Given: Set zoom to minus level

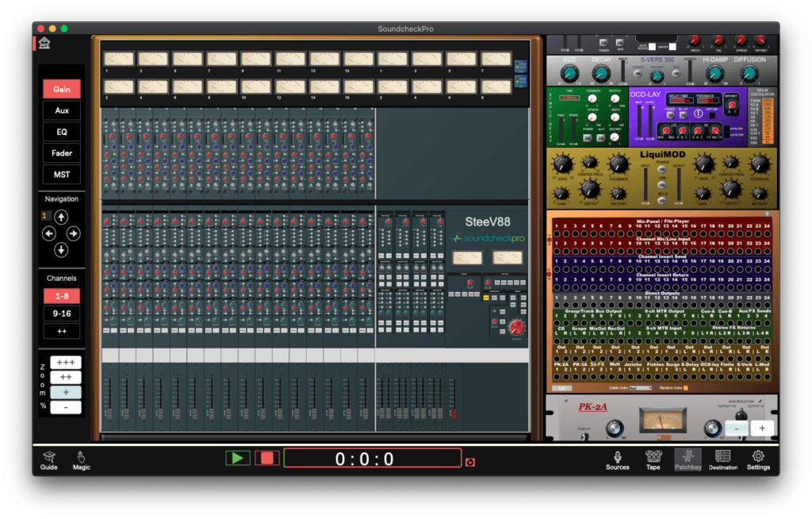Looking at the screenshot, I should [x=66, y=407].
